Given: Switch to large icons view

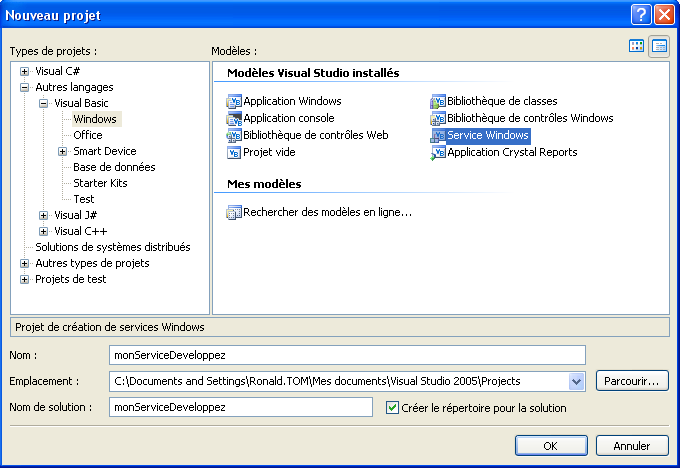Looking at the screenshot, I should 636,46.
